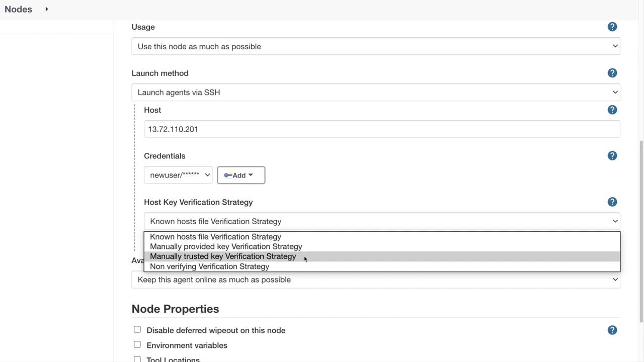644x362 pixels.
Task: Click the Host IP address field
Action: [x=381, y=129]
